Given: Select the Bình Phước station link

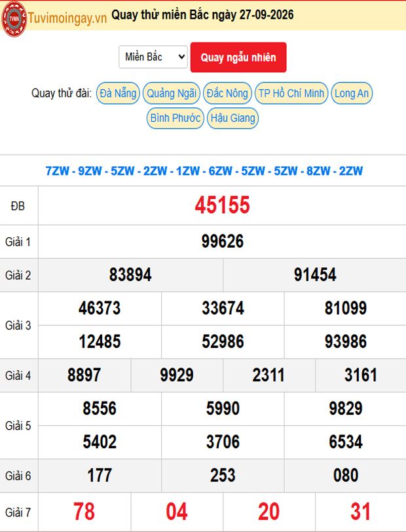Looking at the screenshot, I should pos(175,118).
